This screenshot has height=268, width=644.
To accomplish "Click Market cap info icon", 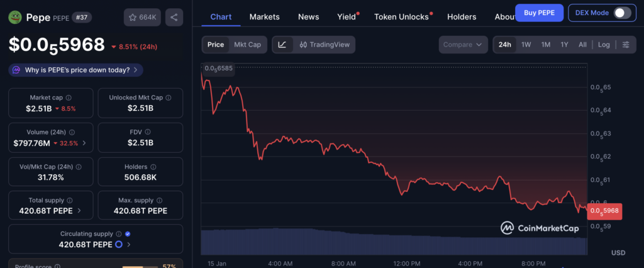I will 69,98.
